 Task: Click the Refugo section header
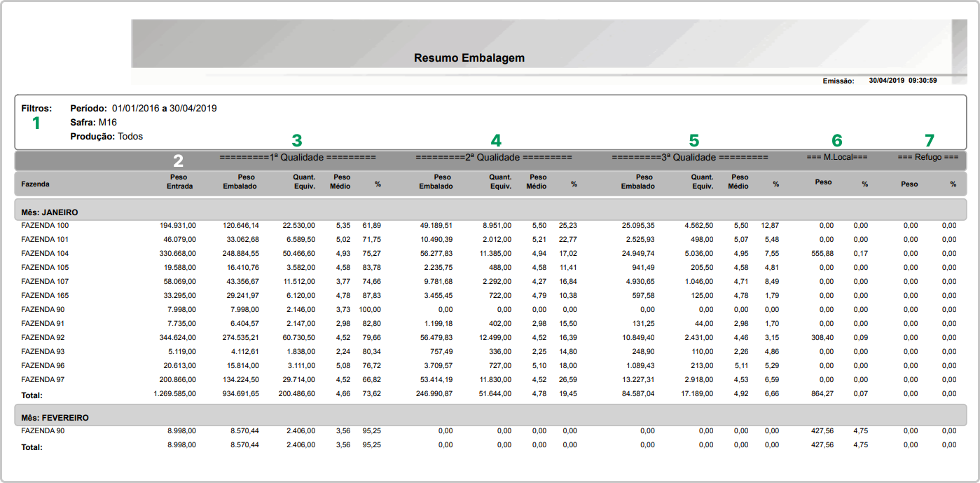click(927, 158)
